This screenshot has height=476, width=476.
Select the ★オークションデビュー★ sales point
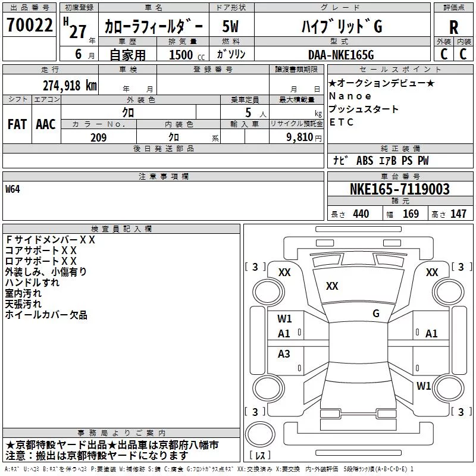click(381, 83)
